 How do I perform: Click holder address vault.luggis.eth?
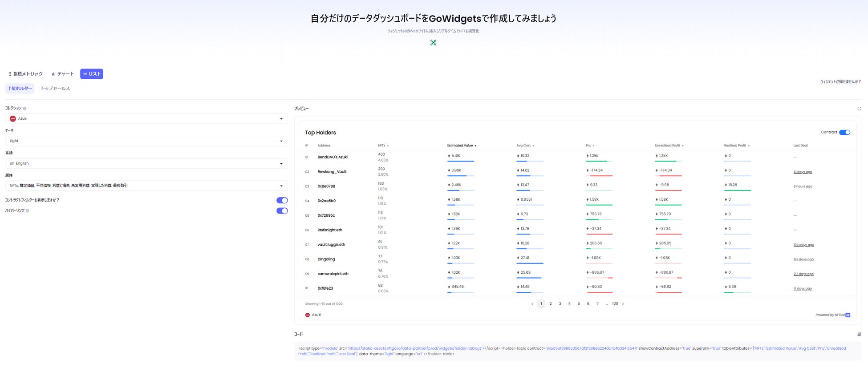click(x=331, y=245)
